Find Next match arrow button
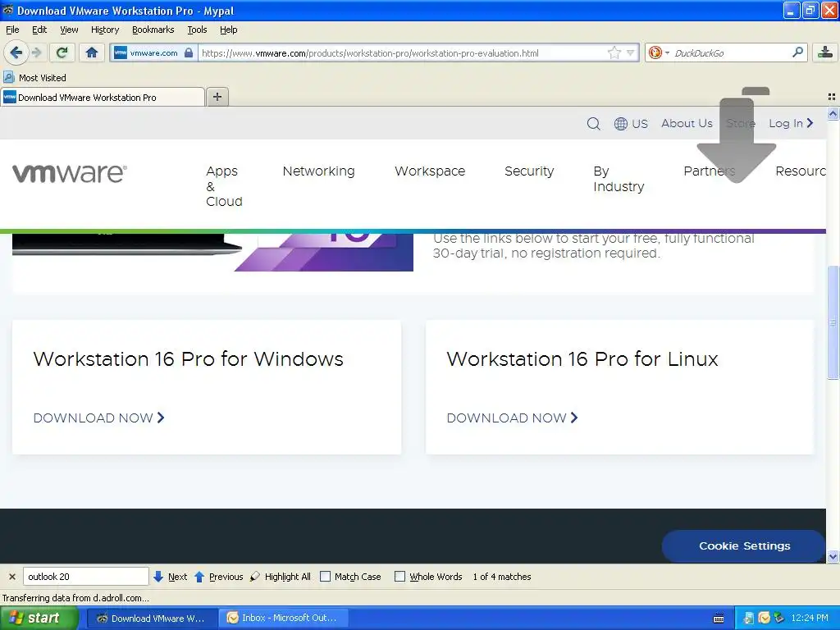840x630 pixels. (170, 577)
